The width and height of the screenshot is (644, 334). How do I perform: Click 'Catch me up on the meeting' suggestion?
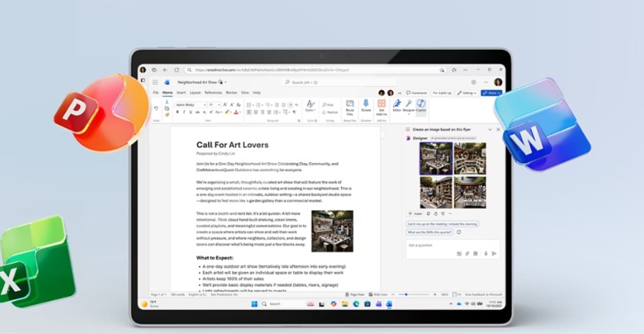pos(442,224)
